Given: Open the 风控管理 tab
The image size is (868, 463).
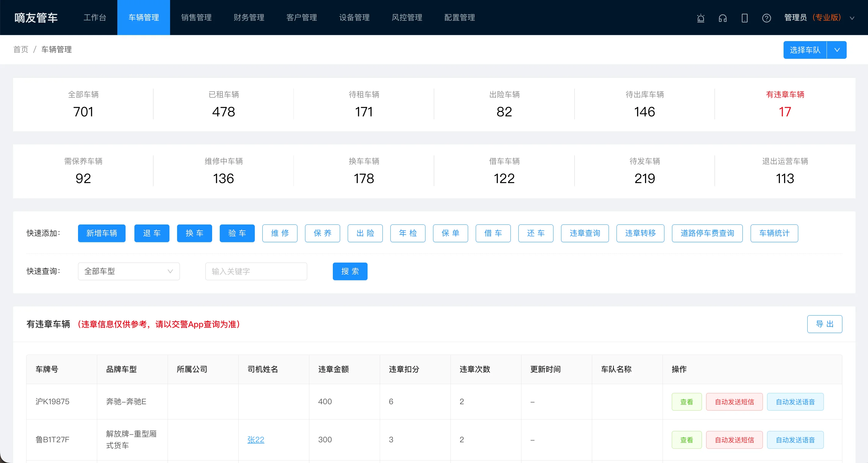Looking at the screenshot, I should [x=407, y=17].
